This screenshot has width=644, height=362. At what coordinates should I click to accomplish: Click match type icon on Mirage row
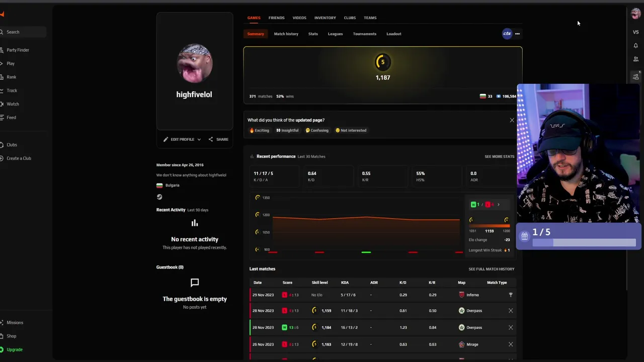tap(511, 345)
